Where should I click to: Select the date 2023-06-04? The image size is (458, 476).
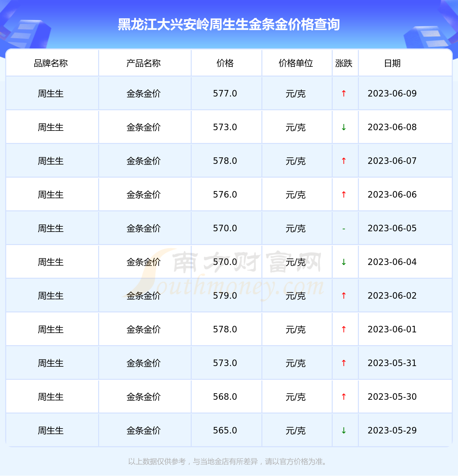(392, 262)
